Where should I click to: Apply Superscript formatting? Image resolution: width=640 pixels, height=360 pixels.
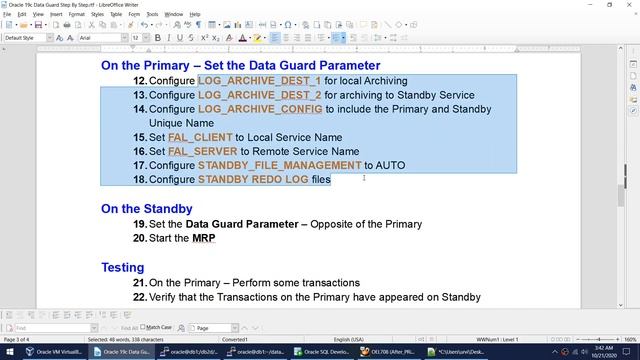point(204,38)
